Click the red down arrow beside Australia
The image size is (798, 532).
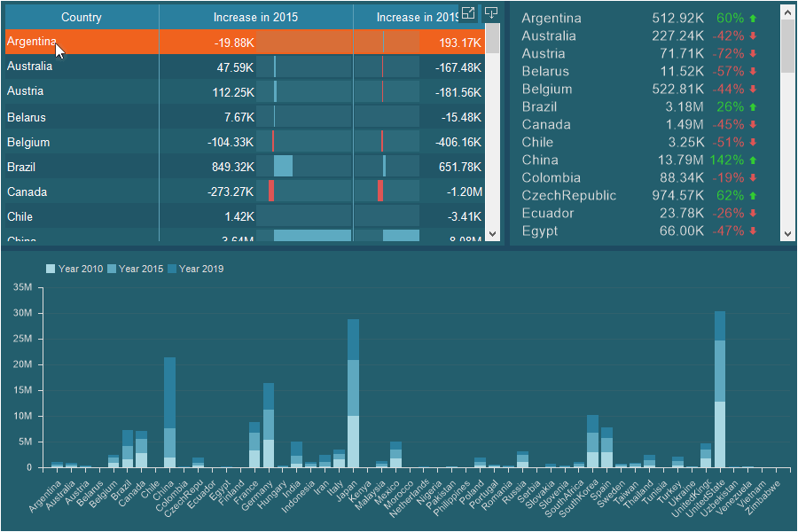754,35
